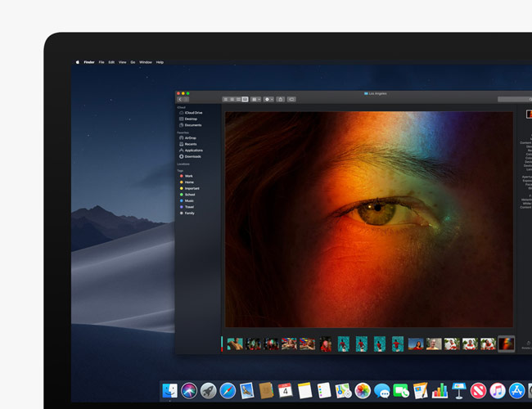The height and width of the screenshot is (409, 532).
Task: Click the Share button in Finder toolbar
Action: [280, 99]
